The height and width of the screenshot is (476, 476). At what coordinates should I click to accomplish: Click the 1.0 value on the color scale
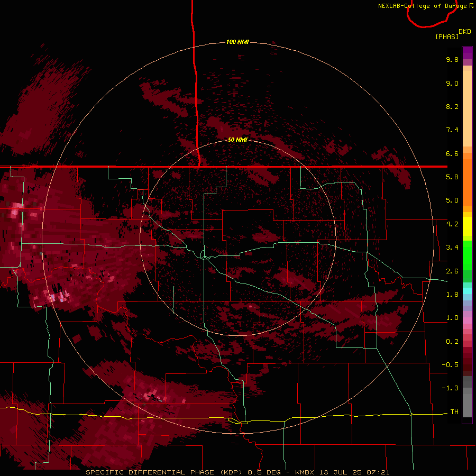(452, 318)
